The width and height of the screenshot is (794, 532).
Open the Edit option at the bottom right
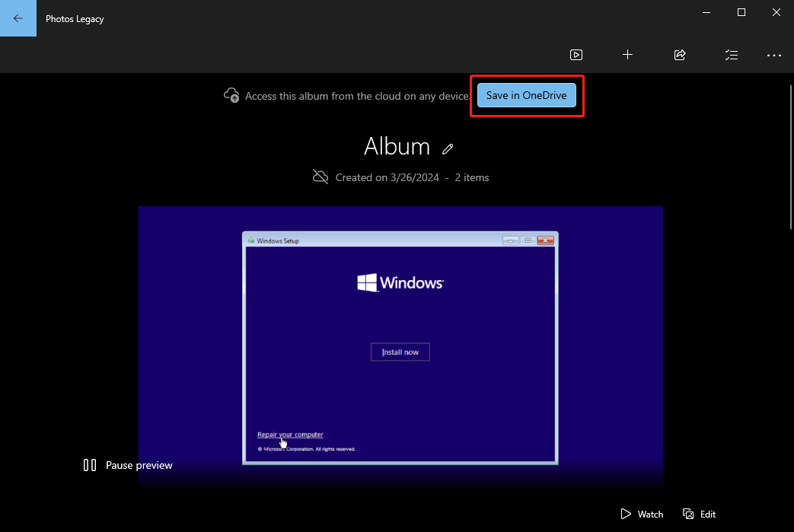tap(700, 514)
